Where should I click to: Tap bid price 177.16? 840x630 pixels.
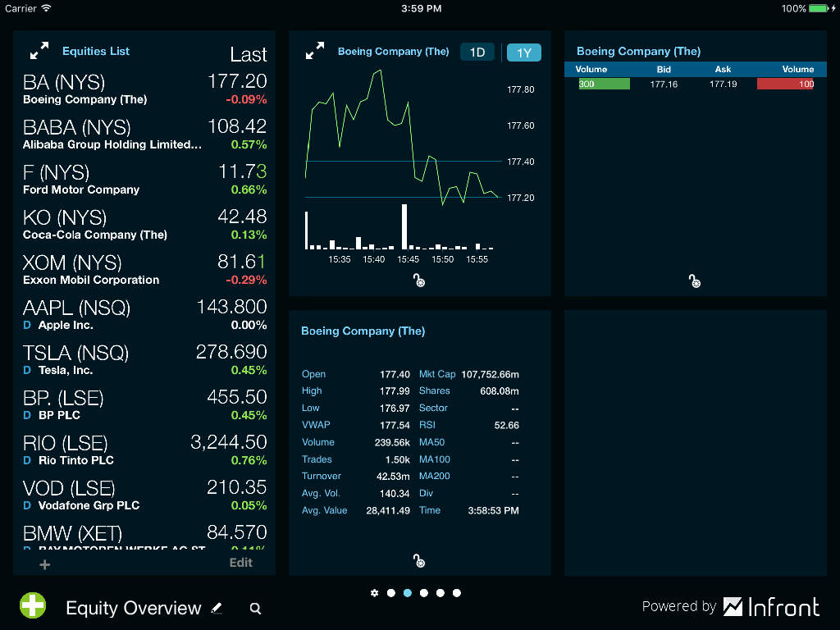(x=664, y=84)
